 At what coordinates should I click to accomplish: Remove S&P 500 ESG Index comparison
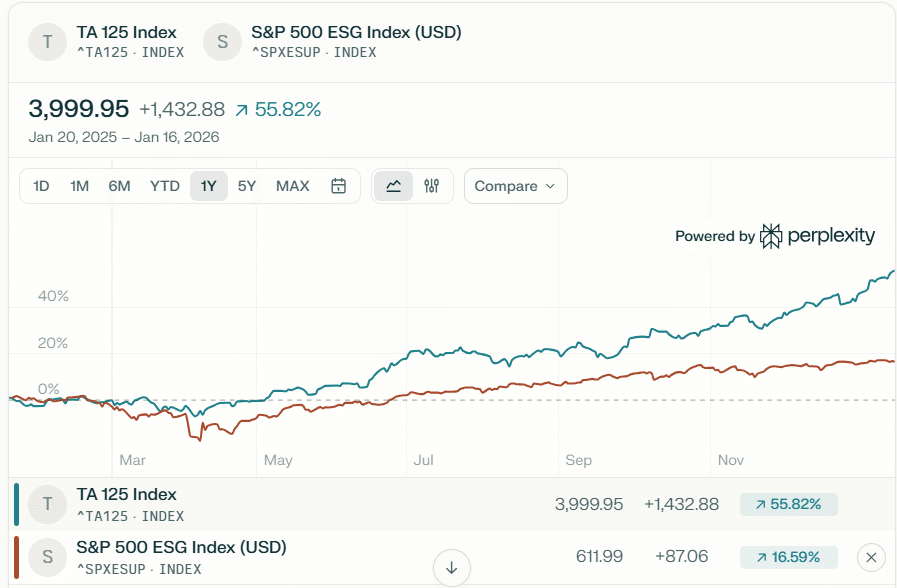(x=871, y=557)
